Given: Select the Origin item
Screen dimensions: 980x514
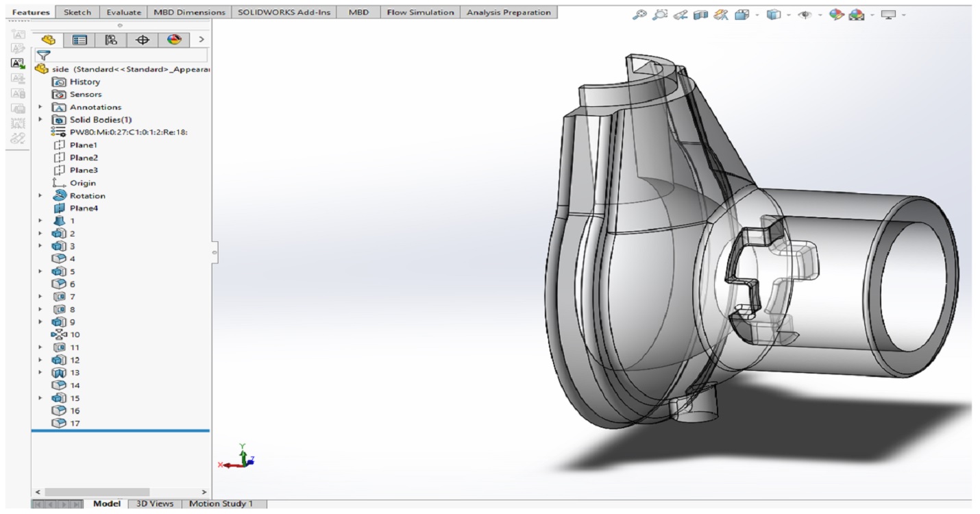Looking at the screenshot, I should click(75, 183).
